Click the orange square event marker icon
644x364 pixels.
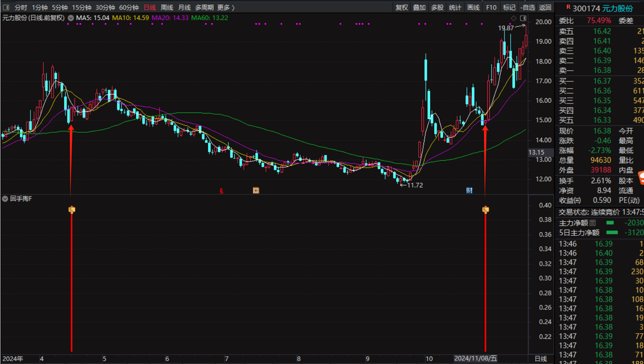click(256, 190)
